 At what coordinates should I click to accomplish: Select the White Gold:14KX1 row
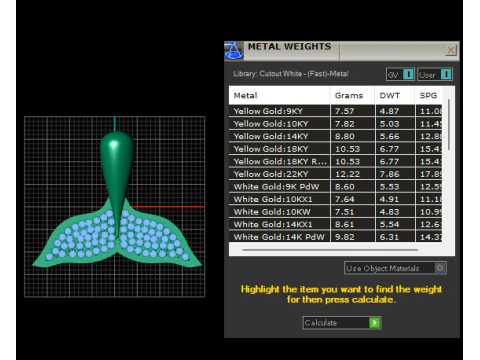[x=336, y=224]
